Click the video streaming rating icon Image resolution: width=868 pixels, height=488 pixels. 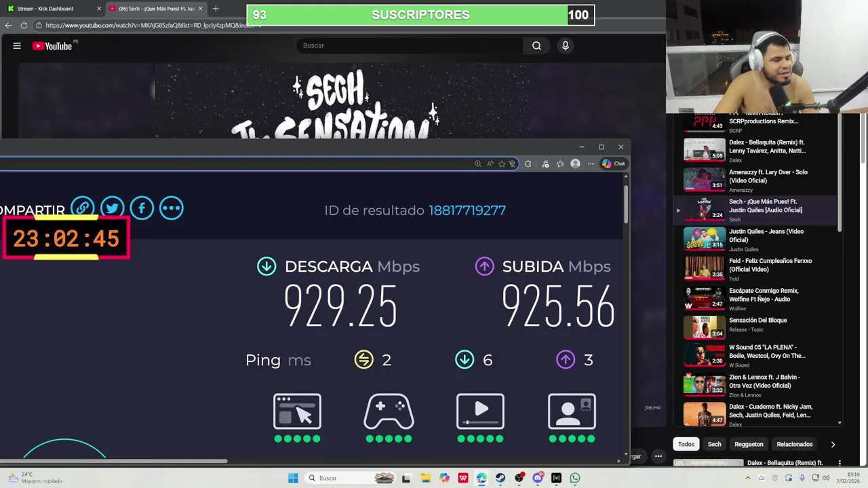click(x=480, y=411)
